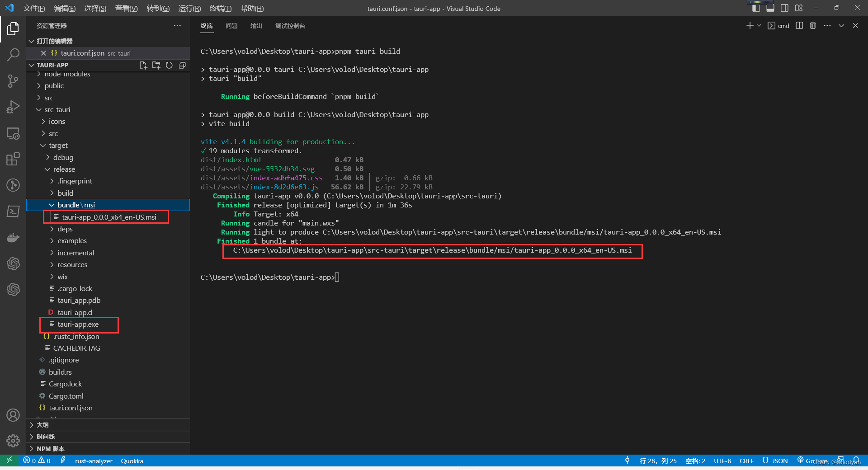Image resolution: width=868 pixels, height=470 pixels.
Task: Open Remote Explorer icon in activity bar
Action: (x=13, y=133)
